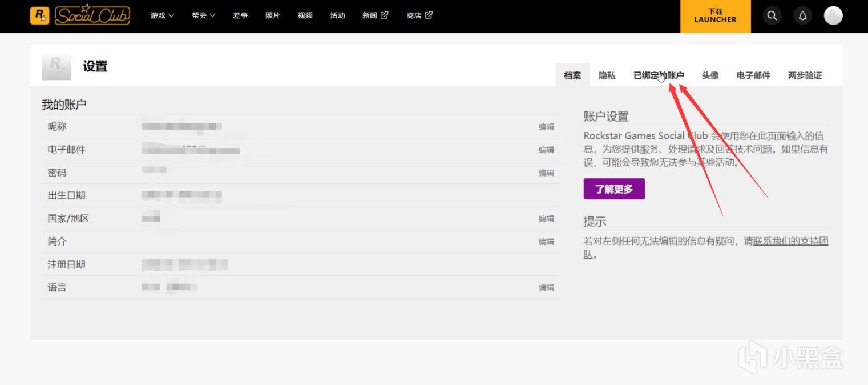Image resolution: width=868 pixels, height=385 pixels.
Task: Click 编辑 in the 简介 row
Action: tap(546, 242)
